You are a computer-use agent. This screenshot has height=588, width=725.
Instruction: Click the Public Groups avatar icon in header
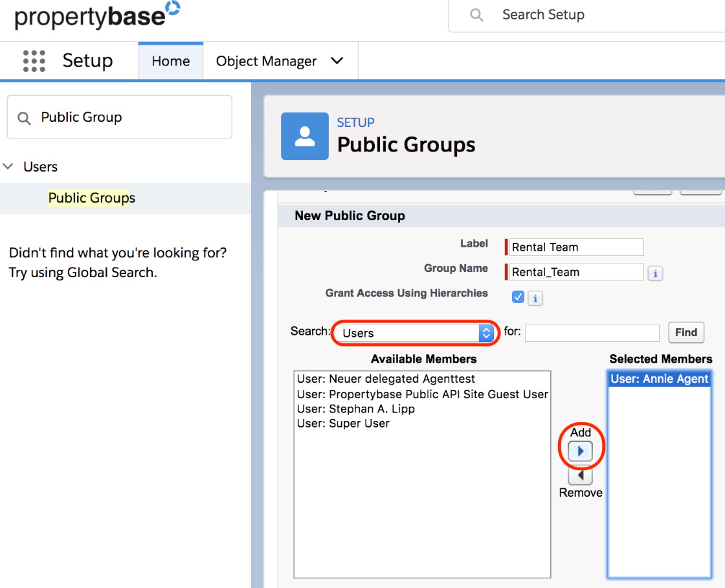coord(306,136)
